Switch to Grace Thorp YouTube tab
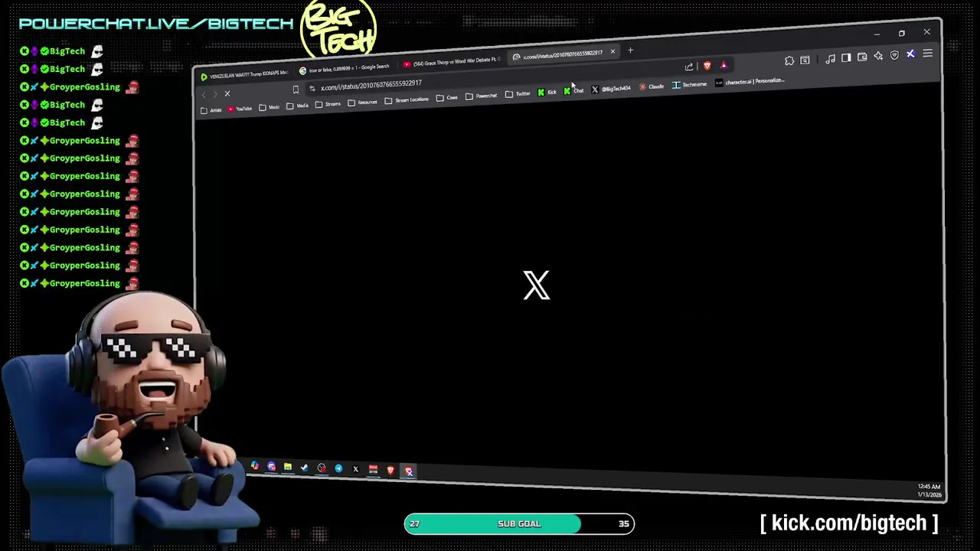 pyautogui.click(x=452, y=62)
